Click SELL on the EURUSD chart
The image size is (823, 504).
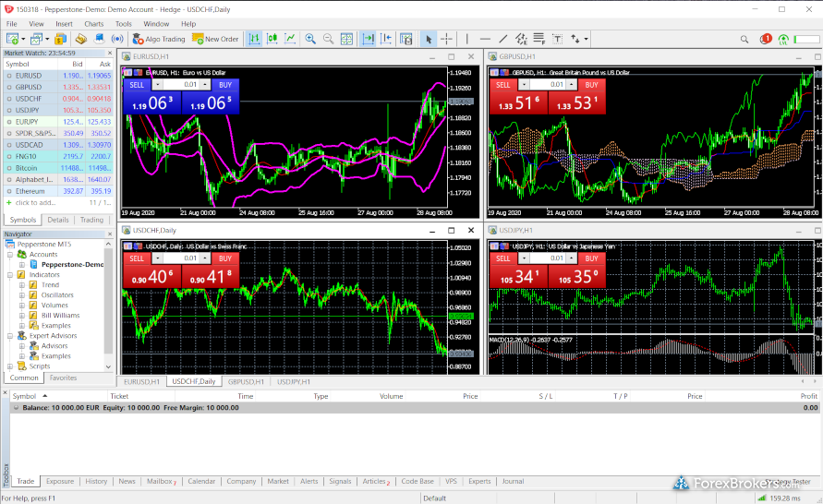click(137, 85)
